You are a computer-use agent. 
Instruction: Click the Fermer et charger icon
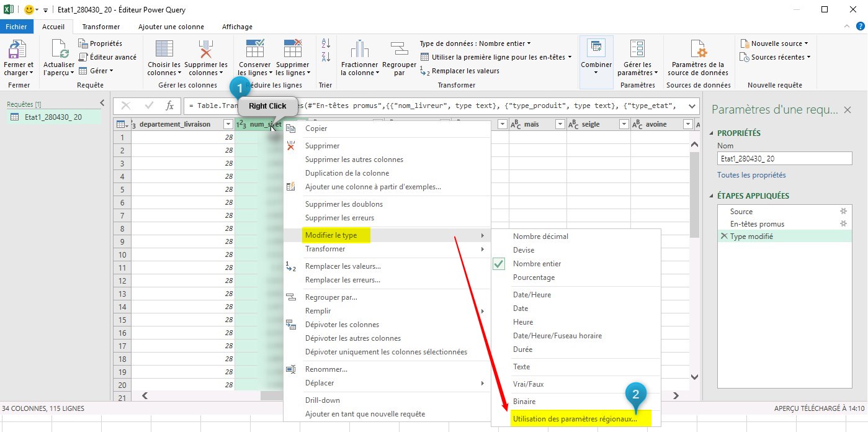(x=19, y=50)
